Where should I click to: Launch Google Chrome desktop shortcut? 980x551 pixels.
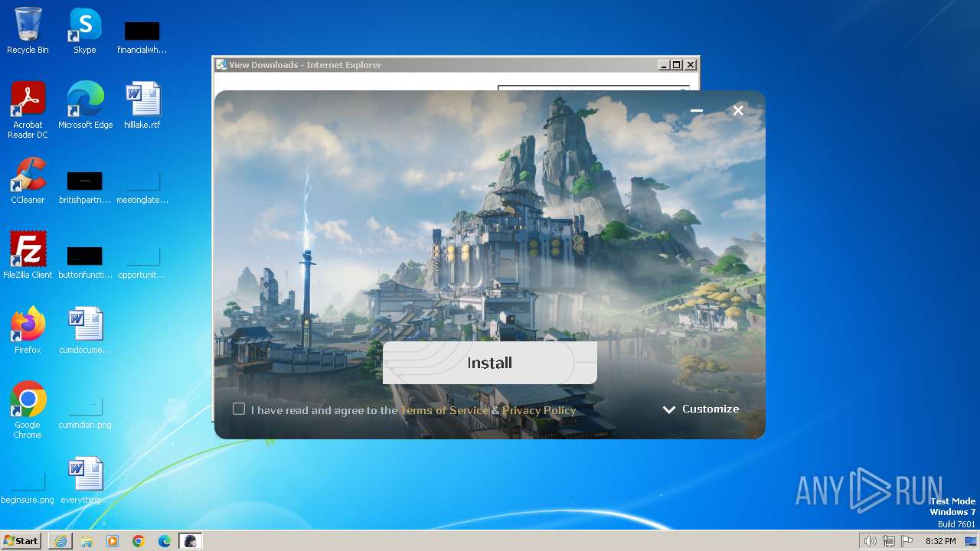pyautogui.click(x=28, y=410)
